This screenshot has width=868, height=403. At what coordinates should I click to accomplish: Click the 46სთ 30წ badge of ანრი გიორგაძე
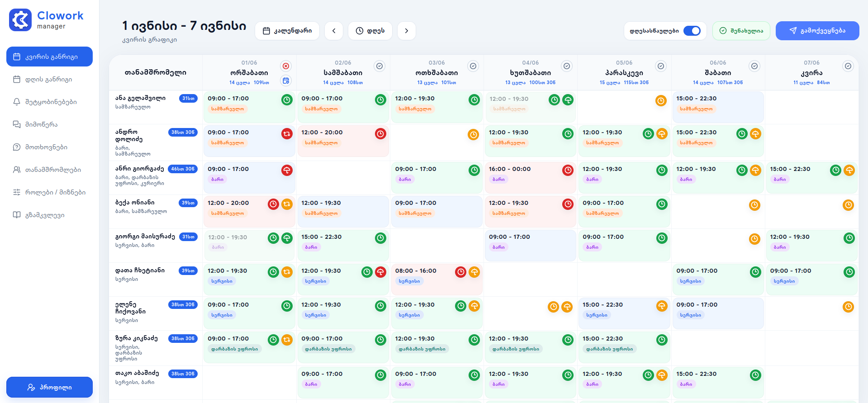pos(183,169)
